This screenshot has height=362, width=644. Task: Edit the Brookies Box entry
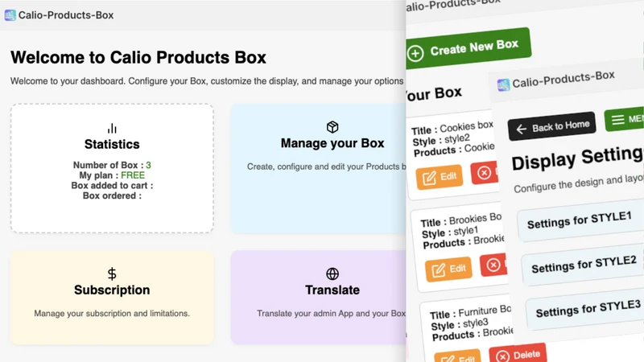(448, 269)
